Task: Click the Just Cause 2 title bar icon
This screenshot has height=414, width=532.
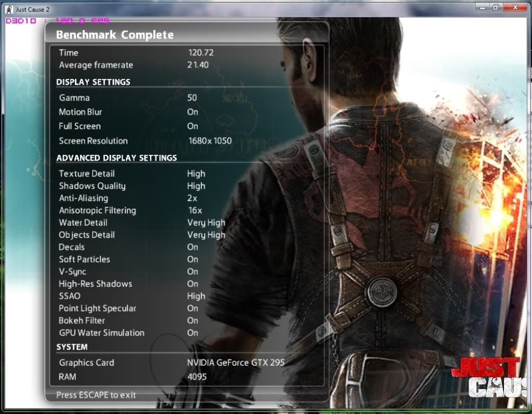Action: (9, 9)
